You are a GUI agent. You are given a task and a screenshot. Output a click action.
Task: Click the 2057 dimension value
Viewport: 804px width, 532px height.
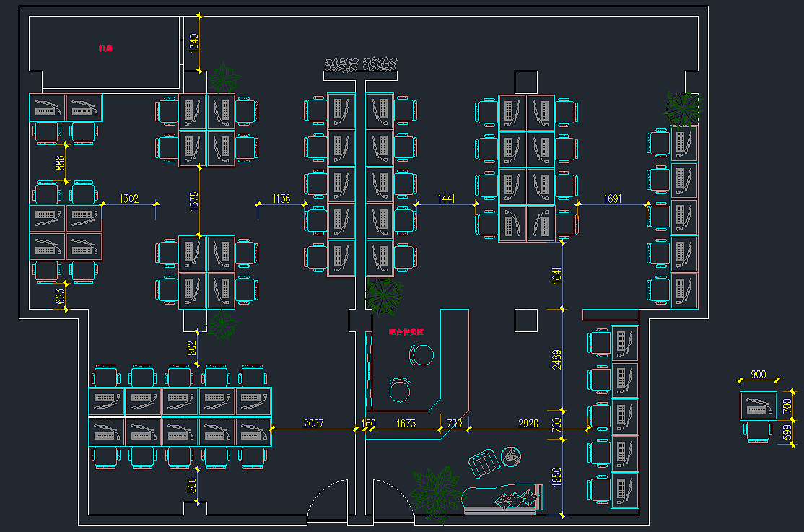[x=313, y=423]
